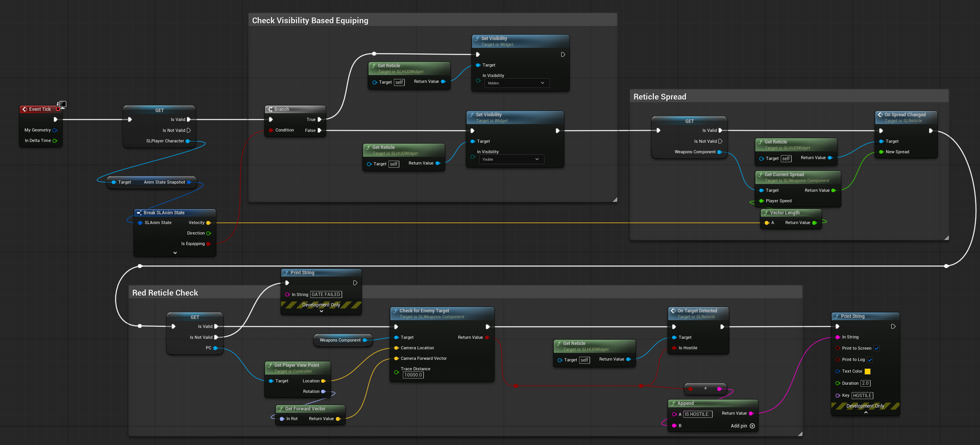Image resolution: width=980 pixels, height=445 pixels.
Task: Click the SLAnim State input pin
Action: [x=140, y=223]
